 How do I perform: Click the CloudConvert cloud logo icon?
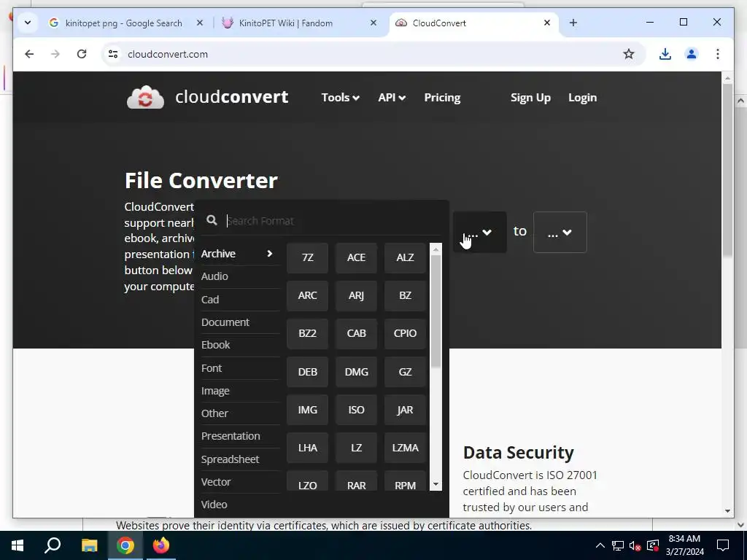tap(145, 97)
